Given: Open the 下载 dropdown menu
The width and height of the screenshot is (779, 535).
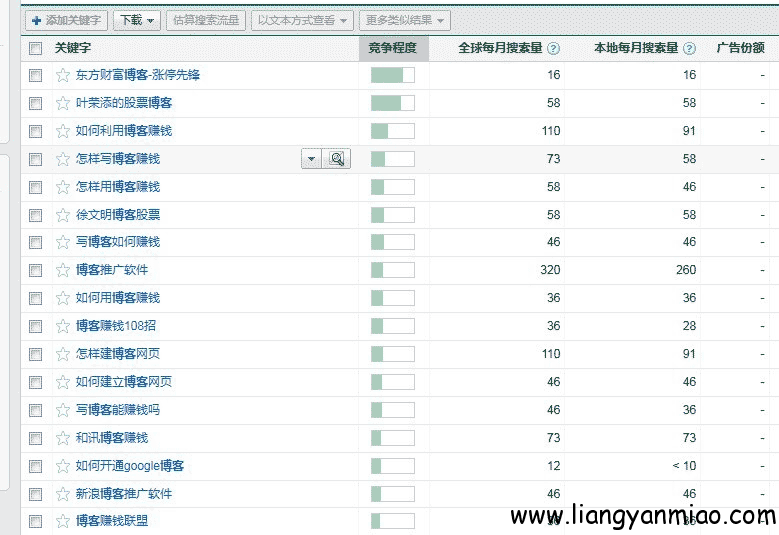Looking at the screenshot, I should pyautogui.click(x=137, y=20).
